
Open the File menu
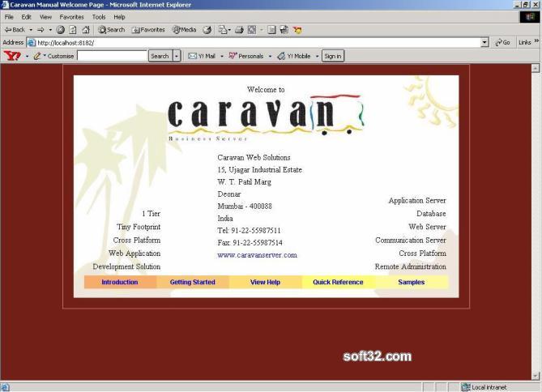coord(9,17)
